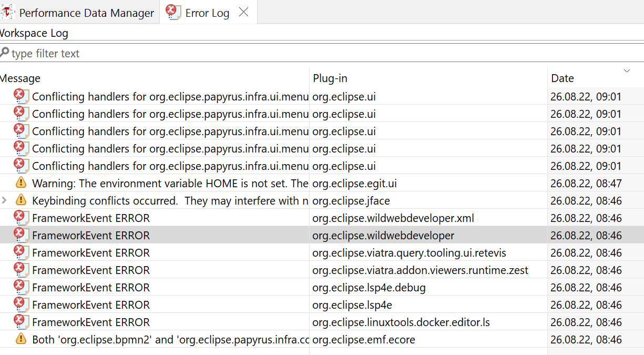This screenshot has width=644, height=355.
Task: Close the Error Log tab
Action: [x=244, y=13]
